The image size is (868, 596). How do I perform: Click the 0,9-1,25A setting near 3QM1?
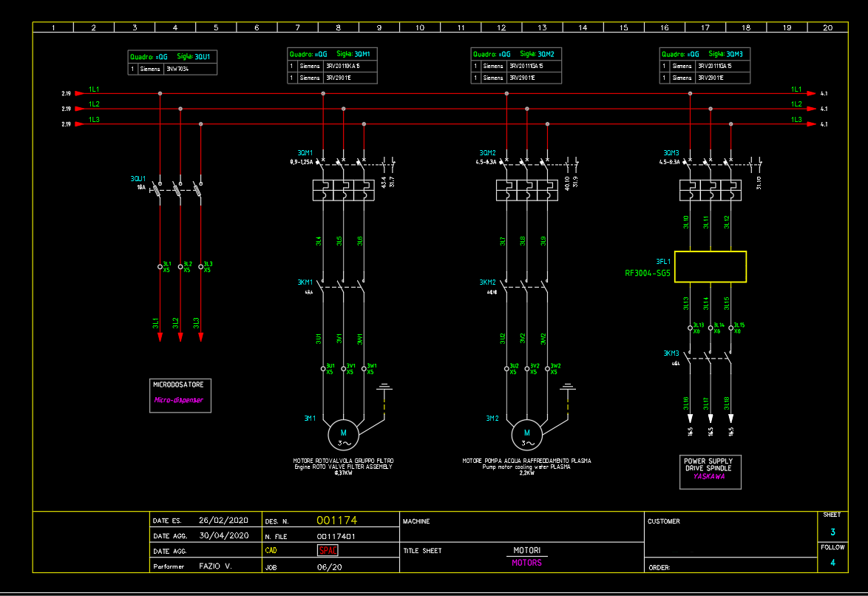302,162
